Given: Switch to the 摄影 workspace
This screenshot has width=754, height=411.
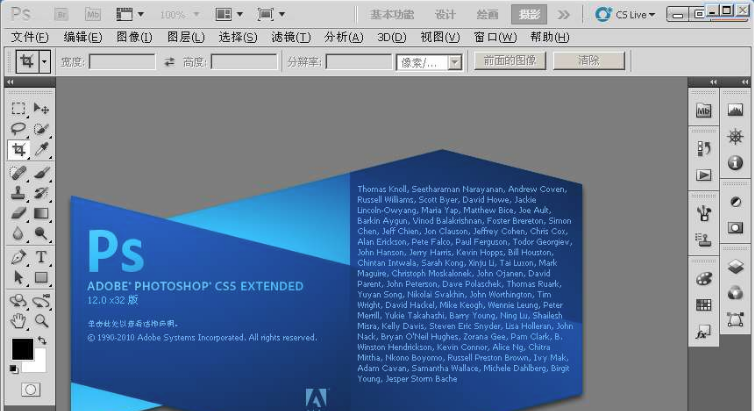Looking at the screenshot, I should [x=529, y=15].
